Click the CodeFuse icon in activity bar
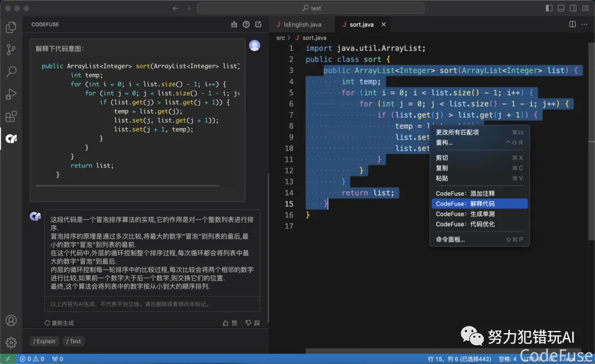 (11, 139)
